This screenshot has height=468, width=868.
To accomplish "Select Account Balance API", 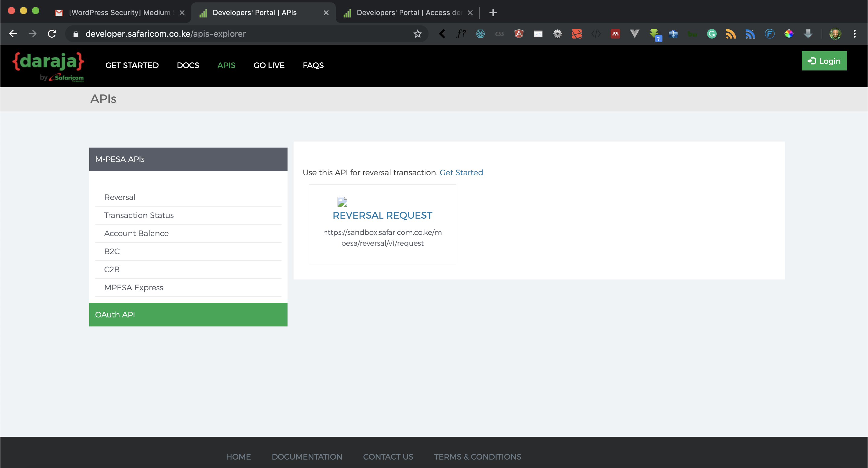I will (188, 233).
